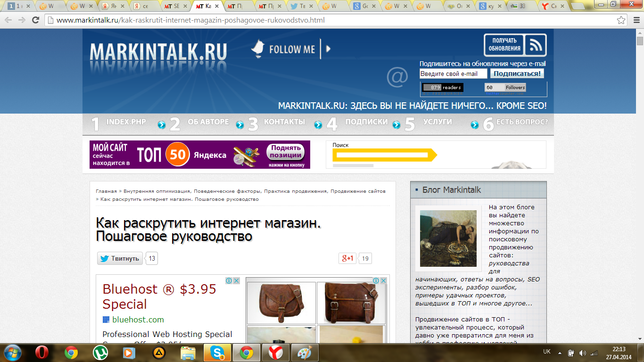Click the browser forward arrow
The height and width of the screenshot is (362, 644).
[x=22, y=20]
